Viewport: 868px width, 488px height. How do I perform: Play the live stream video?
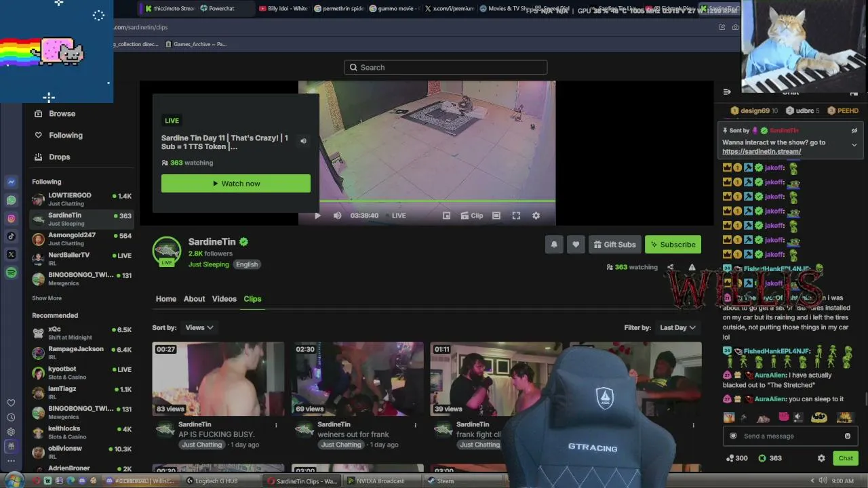click(x=317, y=216)
